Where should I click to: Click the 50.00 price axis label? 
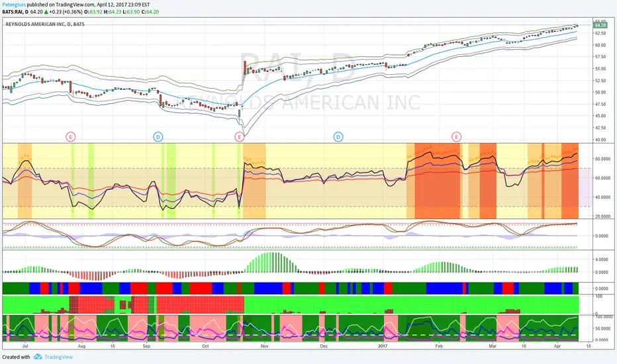point(600,93)
